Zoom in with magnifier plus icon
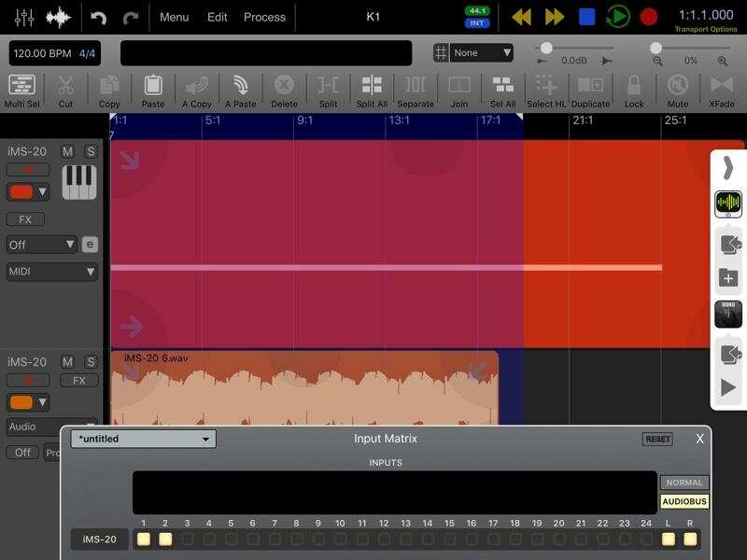 point(722,61)
